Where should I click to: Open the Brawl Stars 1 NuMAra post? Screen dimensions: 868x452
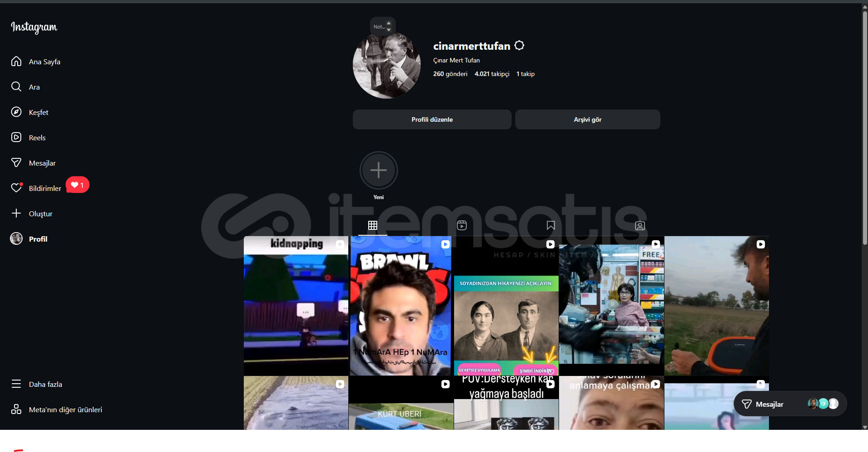point(401,306)
